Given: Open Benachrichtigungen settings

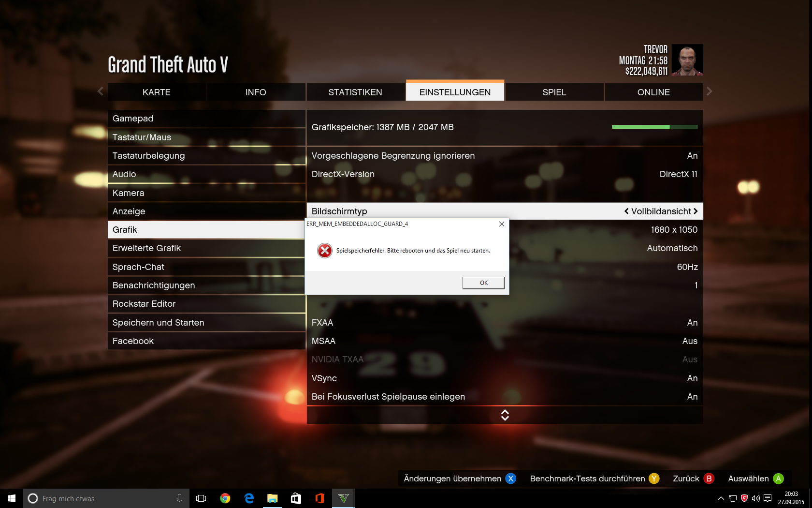Looking at the screenshot, I should click(x=206, y=285).
